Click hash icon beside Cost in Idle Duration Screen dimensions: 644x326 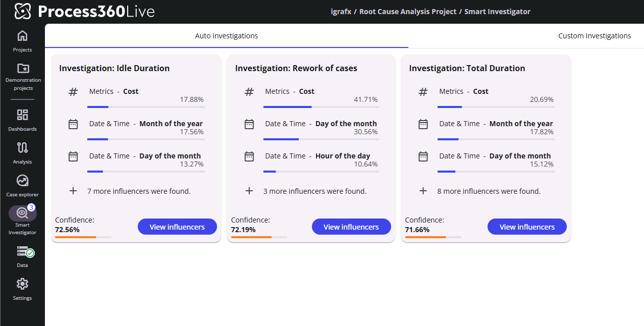click(x=73, y=92)
